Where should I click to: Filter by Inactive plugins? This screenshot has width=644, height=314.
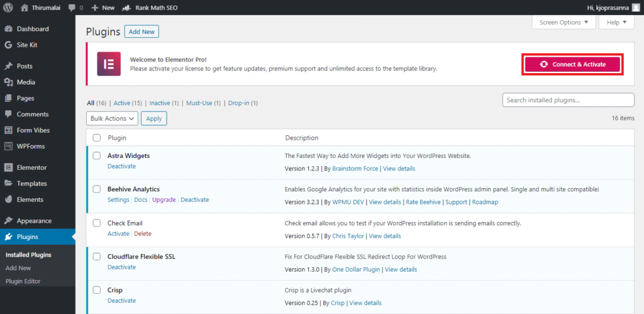click(x=160, y=103)
